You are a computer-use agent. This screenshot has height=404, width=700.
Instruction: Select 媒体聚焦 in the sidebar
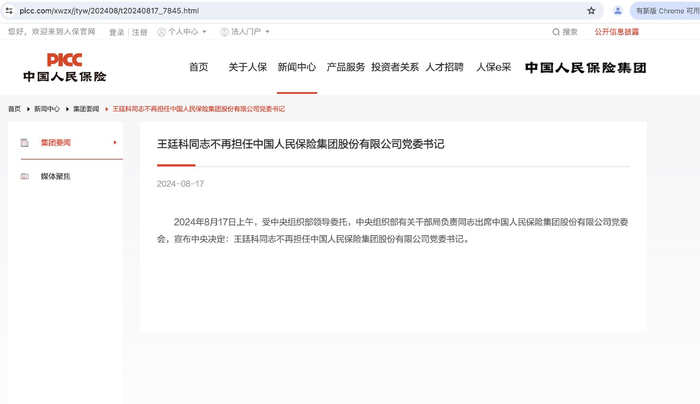click(x=56, y=176)
